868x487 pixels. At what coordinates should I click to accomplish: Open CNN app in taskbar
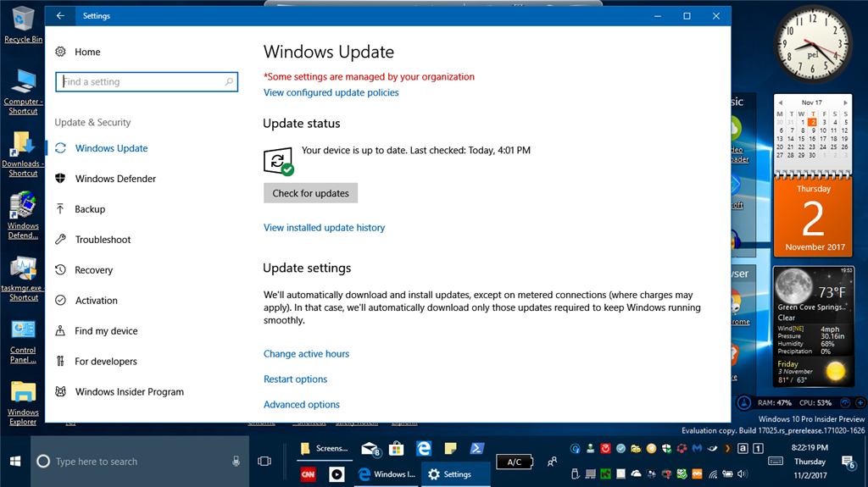(x=308, y=474)
